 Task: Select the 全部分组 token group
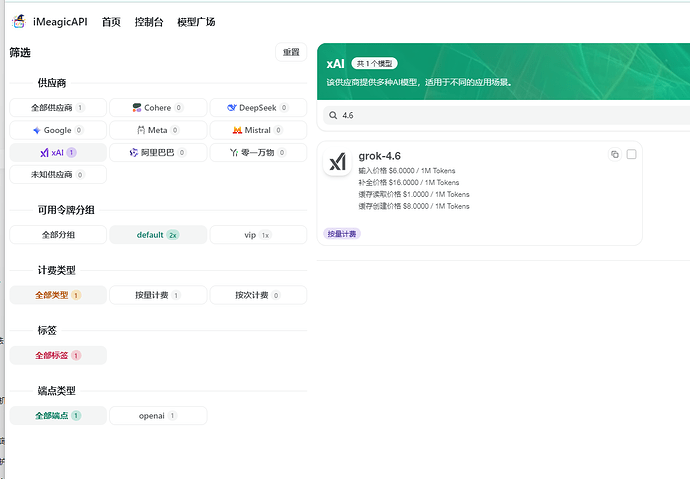(58, 235)
